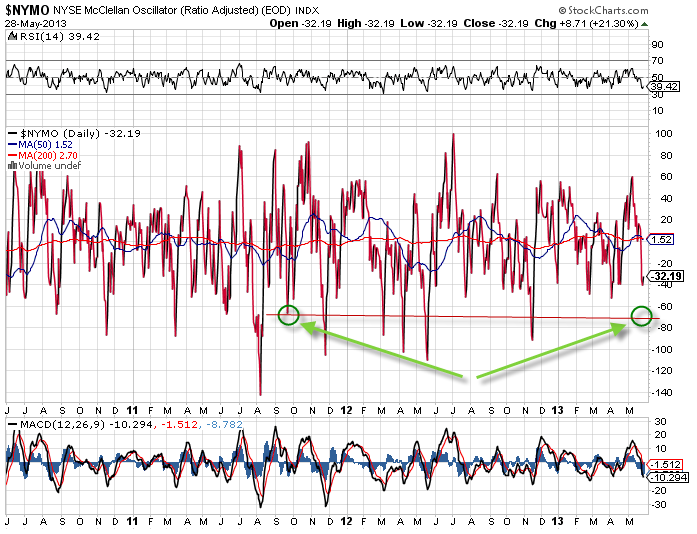The width and height of the screenshot is (697, 534).
Task: Click the RSI(14) 39.42 indicator label
Action: [60, 36]
